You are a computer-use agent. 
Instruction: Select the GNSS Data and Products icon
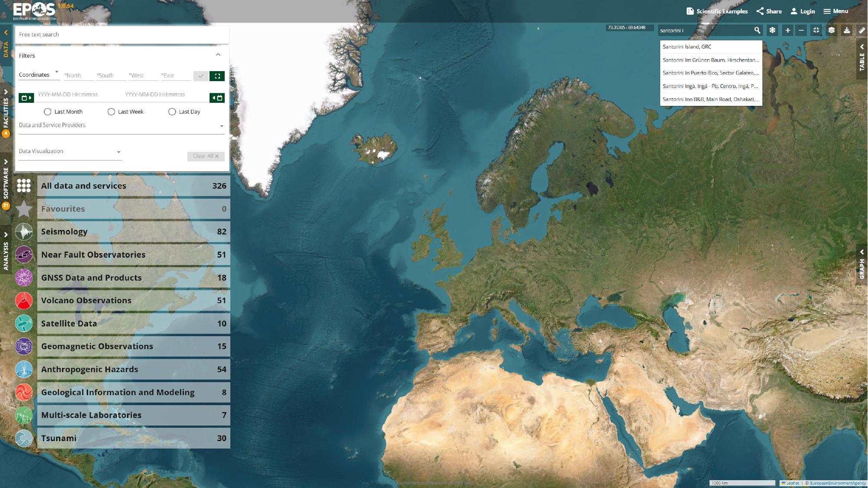coord(24,277)
